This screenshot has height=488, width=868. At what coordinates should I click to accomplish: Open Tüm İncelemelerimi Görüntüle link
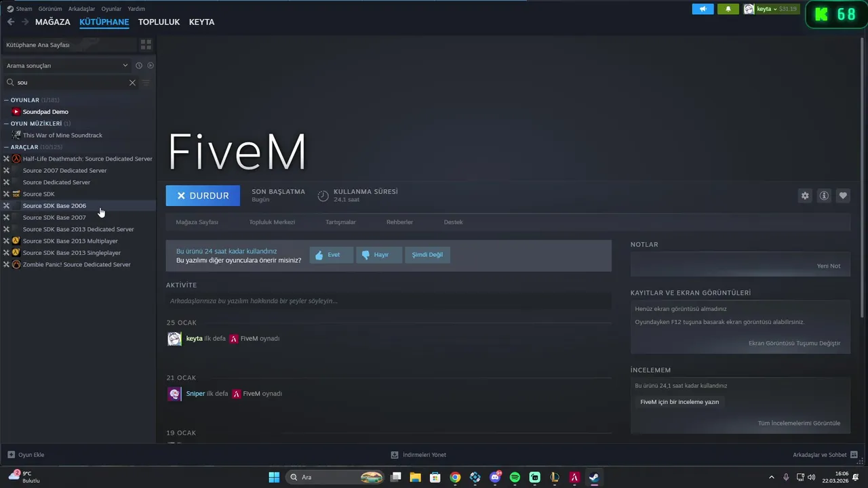pos(799,423)
